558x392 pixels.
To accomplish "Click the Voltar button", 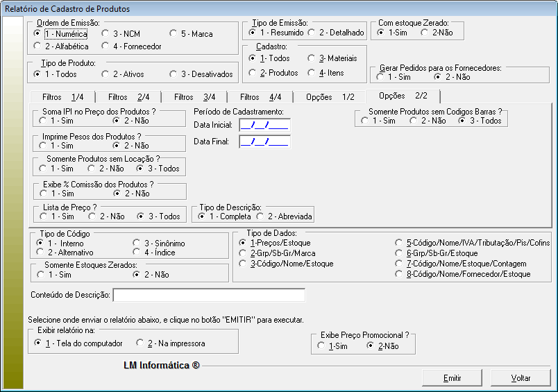I will tap(521, 378).
